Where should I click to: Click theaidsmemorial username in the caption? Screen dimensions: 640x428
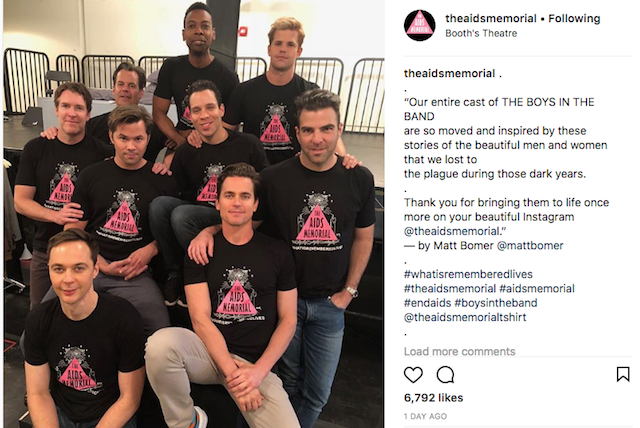click(x=449, y=73)
